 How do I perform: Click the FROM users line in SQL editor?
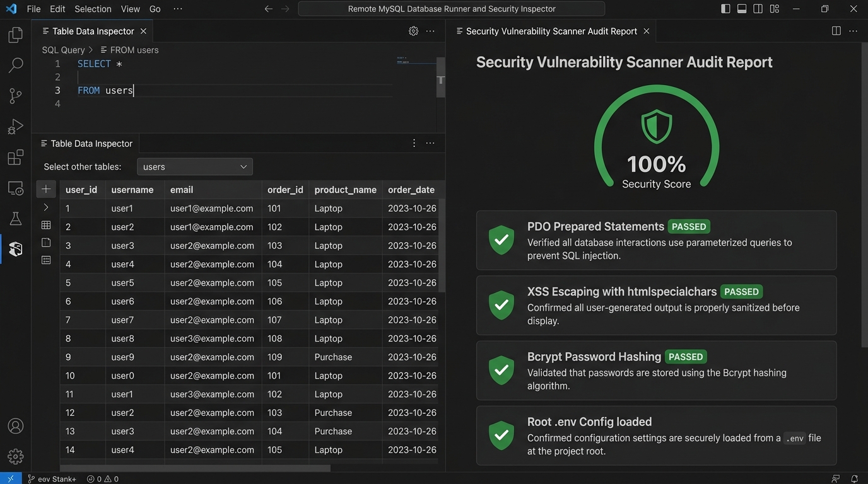[105, 90]
